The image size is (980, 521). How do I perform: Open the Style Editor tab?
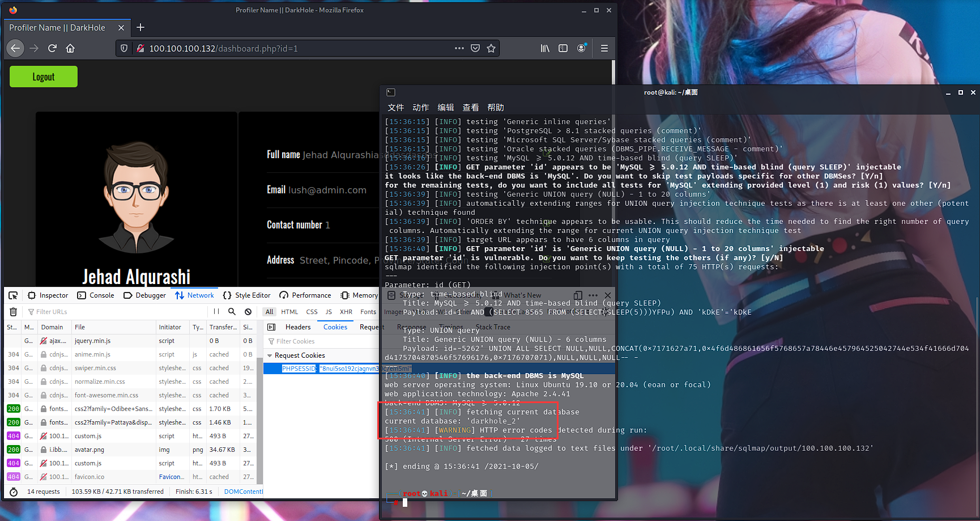[246, 295]
